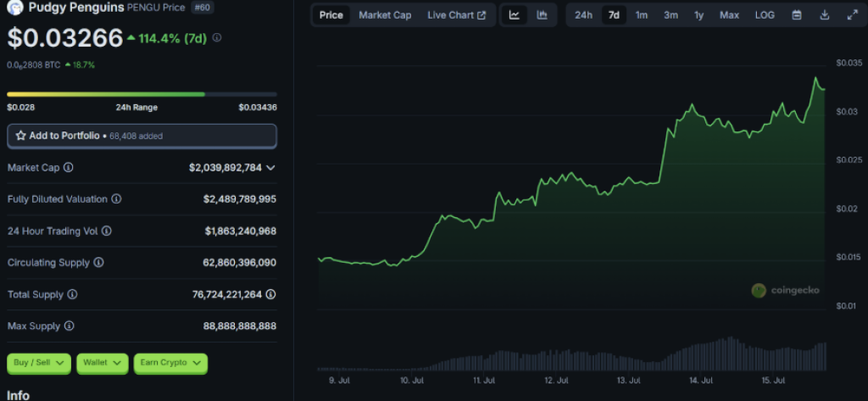Open the Live Chart external link

tap(457, 15)
